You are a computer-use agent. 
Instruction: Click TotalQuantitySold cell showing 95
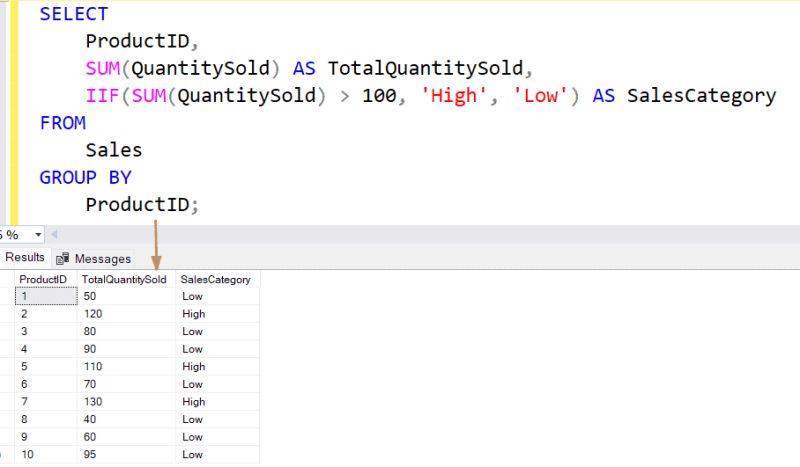pos(126,454)
